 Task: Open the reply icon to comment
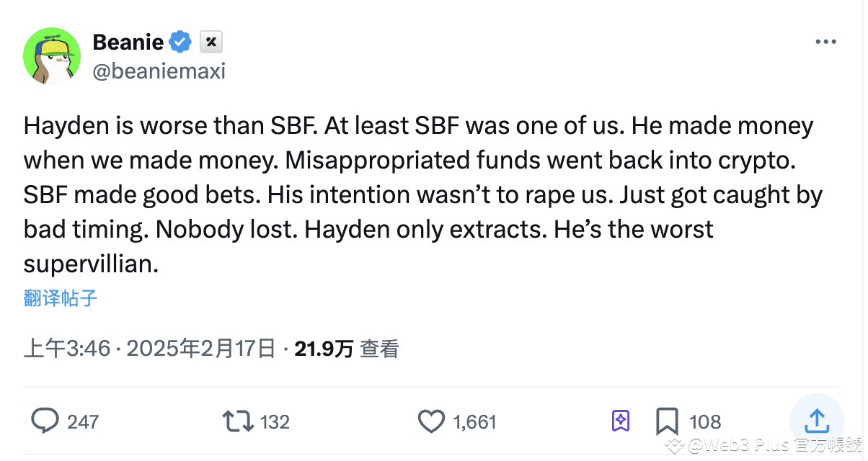point(45,421)
